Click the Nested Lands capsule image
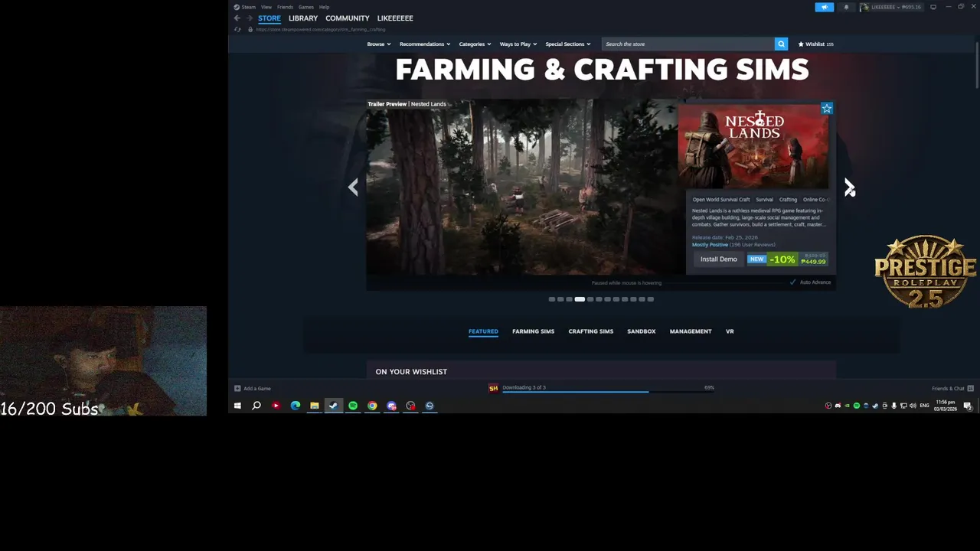The width and height of the screenshot is (980, 551). (753, 146)
